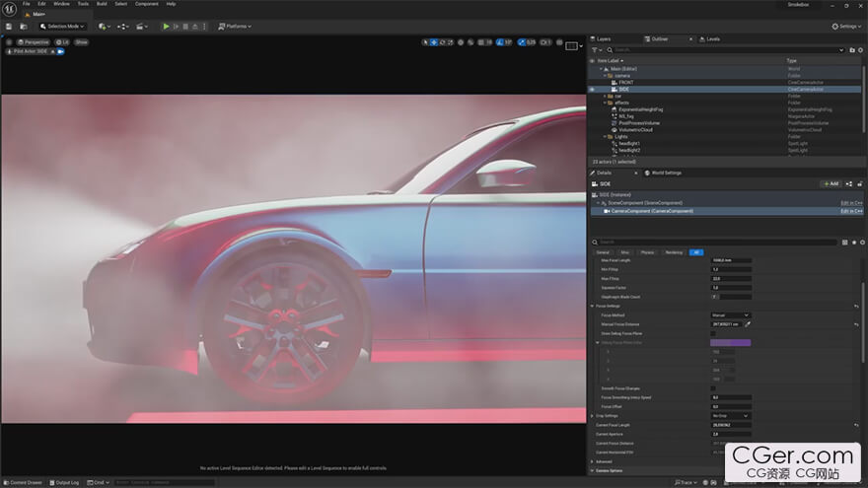Click the Edit in C++ link for SceneComponent

[x=851, y=203]
